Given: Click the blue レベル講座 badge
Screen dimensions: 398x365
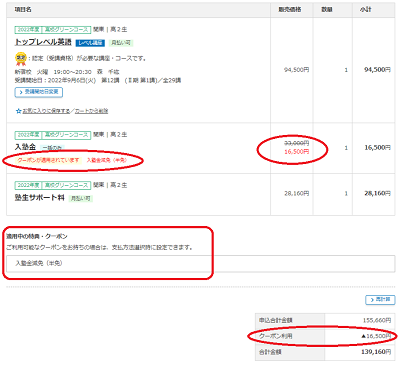Looking at the screenshot, I should pos(90,43).
